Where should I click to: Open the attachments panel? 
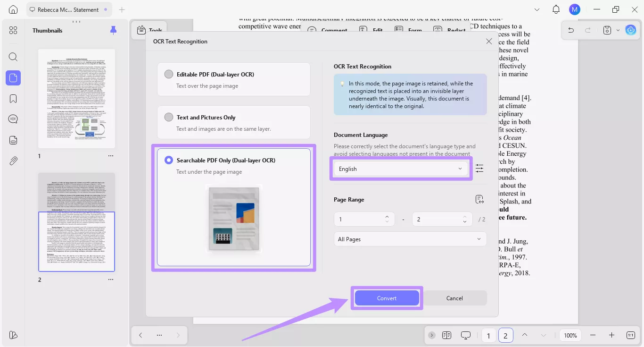pos(13,161)
